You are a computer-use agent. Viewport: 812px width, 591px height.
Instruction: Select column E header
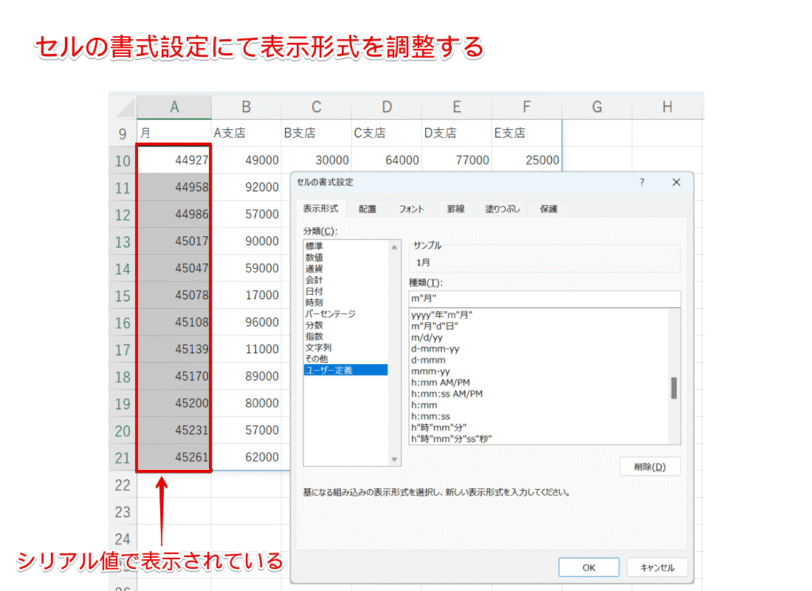tap(457, 107)
